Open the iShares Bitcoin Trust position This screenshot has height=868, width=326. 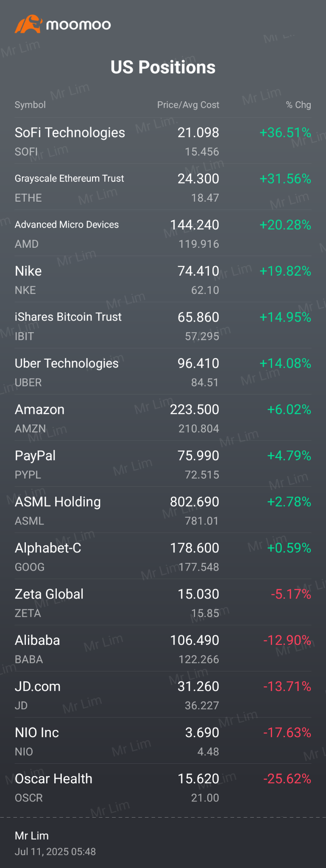[163, 326]
